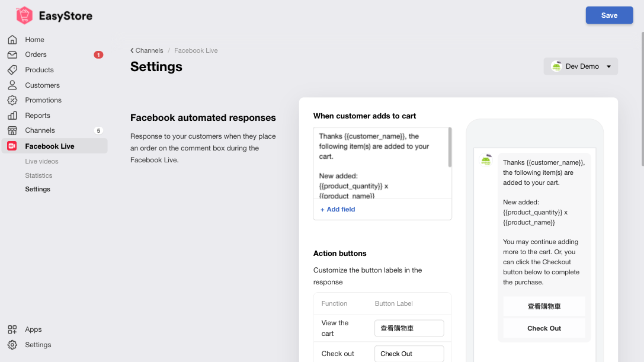
Task: Open the Statistics submenu
Action: 39,175
